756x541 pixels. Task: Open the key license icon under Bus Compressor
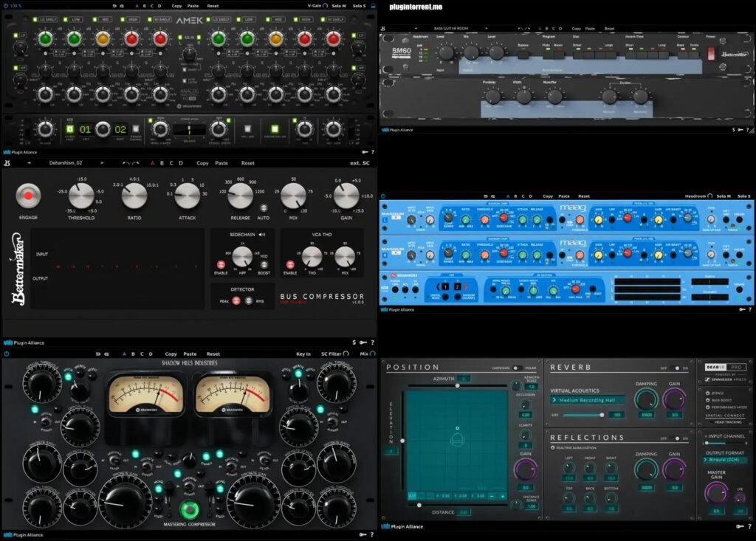tap(362, 342)
